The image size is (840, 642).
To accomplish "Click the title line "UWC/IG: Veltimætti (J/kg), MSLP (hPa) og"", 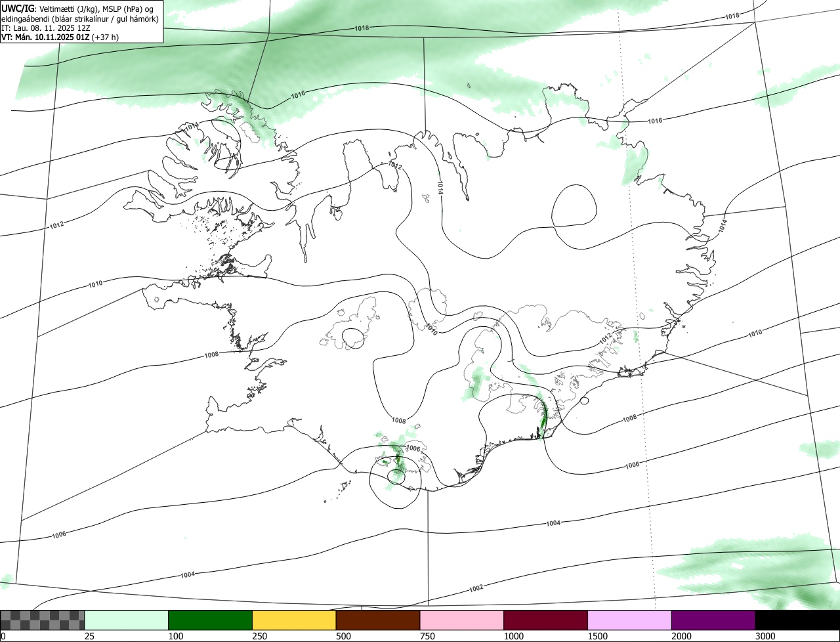I will point(77,8).
